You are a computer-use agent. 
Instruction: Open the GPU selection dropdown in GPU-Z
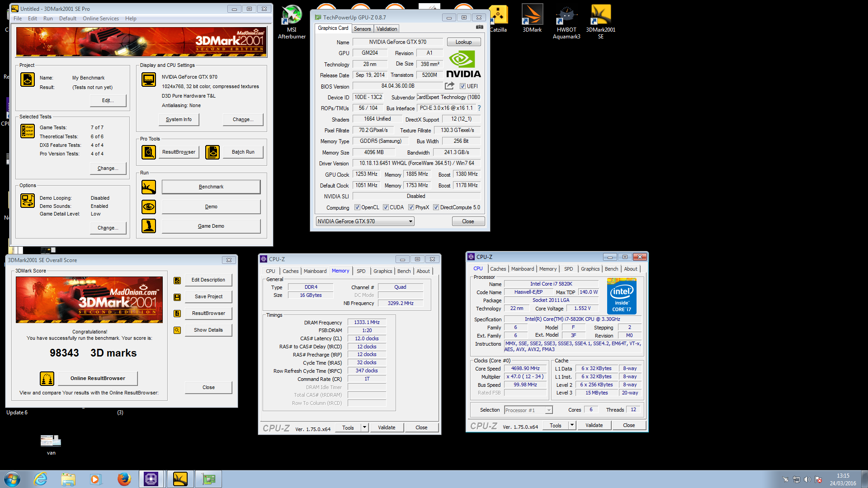pyautogui.click(x=365, y=221)
